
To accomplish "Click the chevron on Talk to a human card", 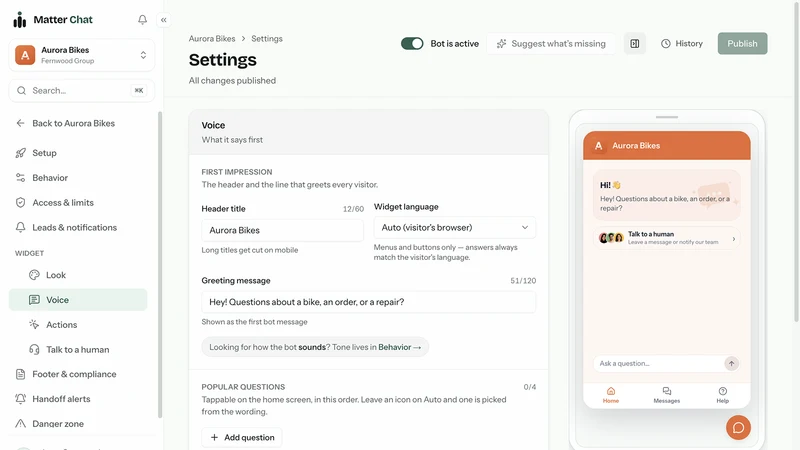I will (734, 239).
